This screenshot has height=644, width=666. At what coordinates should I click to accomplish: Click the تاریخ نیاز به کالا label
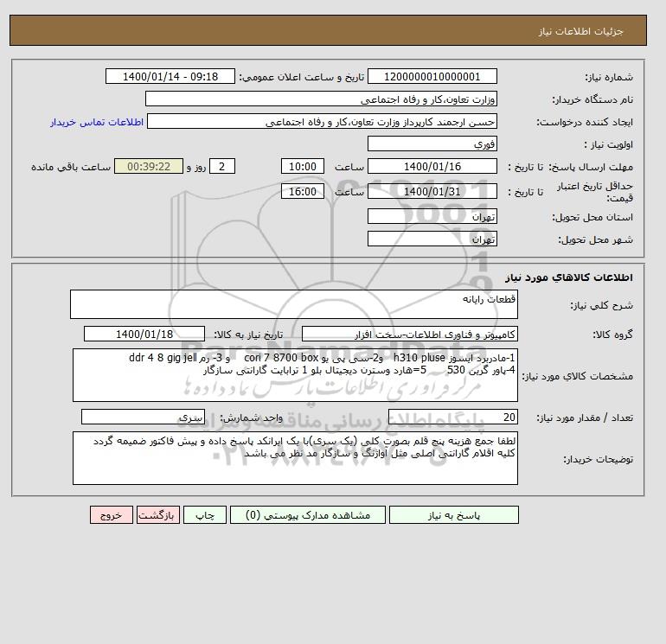(248, 335)
